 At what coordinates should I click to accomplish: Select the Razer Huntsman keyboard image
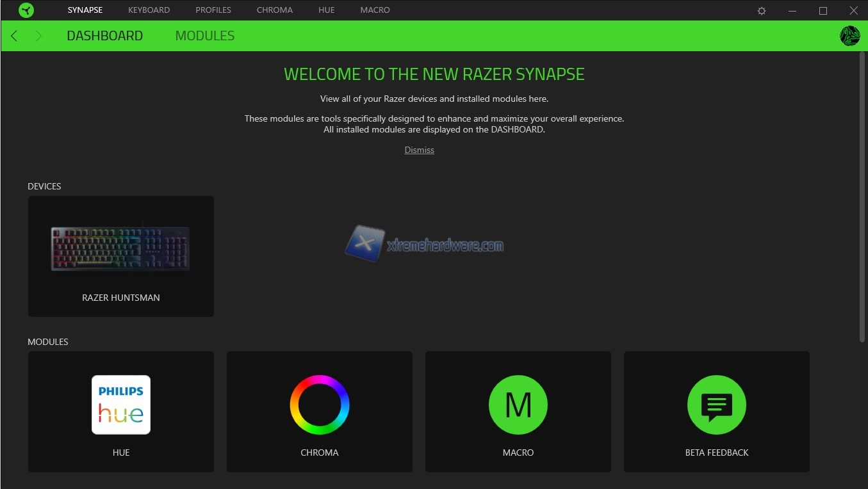pyautogui.click(x=120, y=248)
